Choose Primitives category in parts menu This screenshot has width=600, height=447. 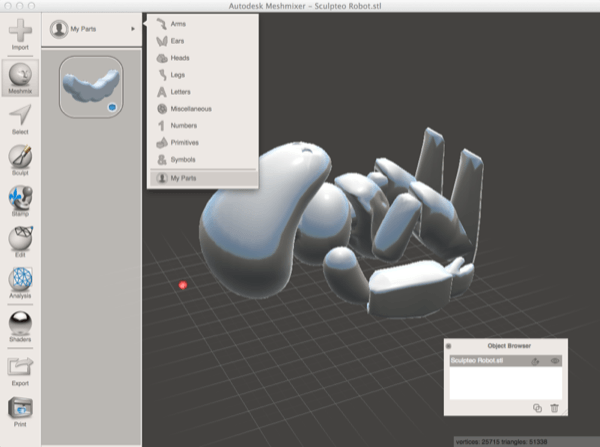203,142
